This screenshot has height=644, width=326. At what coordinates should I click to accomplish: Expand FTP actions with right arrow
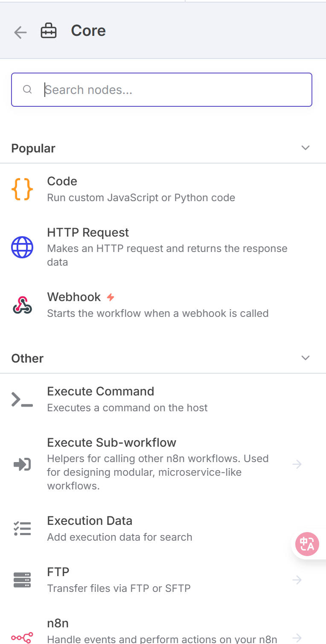[297, 580]
